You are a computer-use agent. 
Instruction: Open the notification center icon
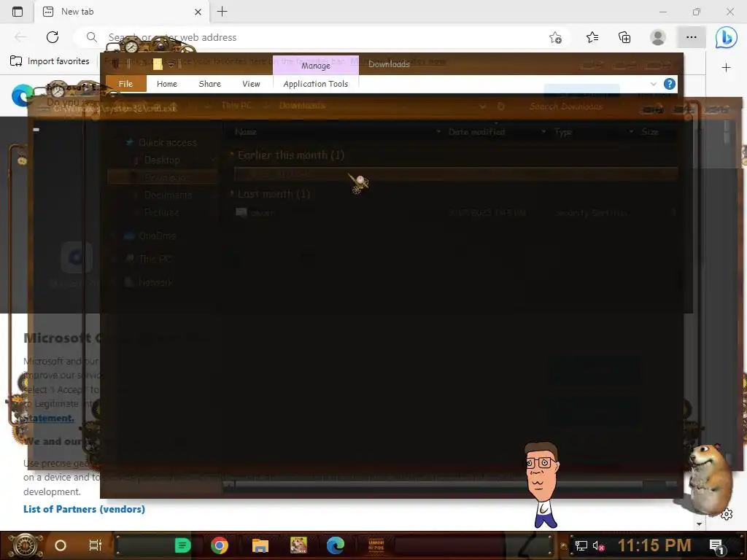716,546
